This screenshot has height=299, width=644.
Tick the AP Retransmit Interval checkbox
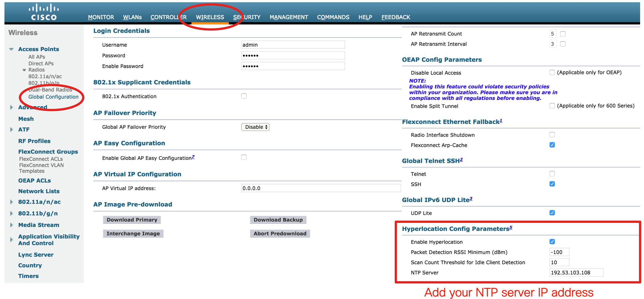coord(563,44)
